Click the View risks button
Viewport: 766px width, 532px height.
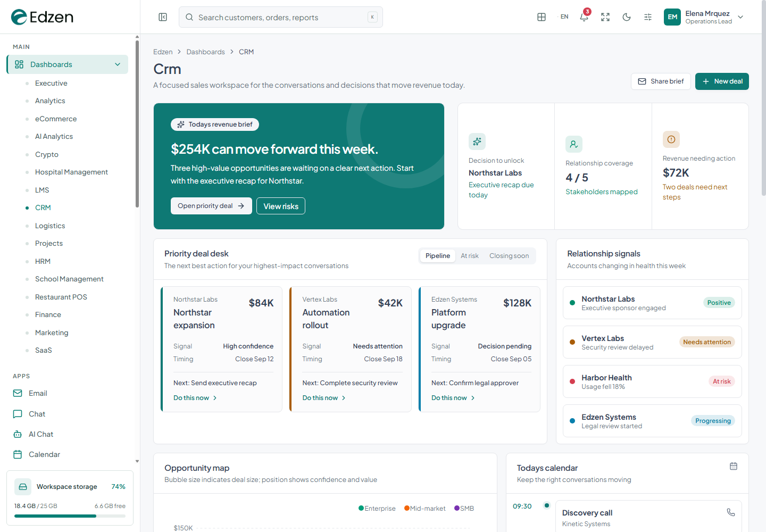281,206
